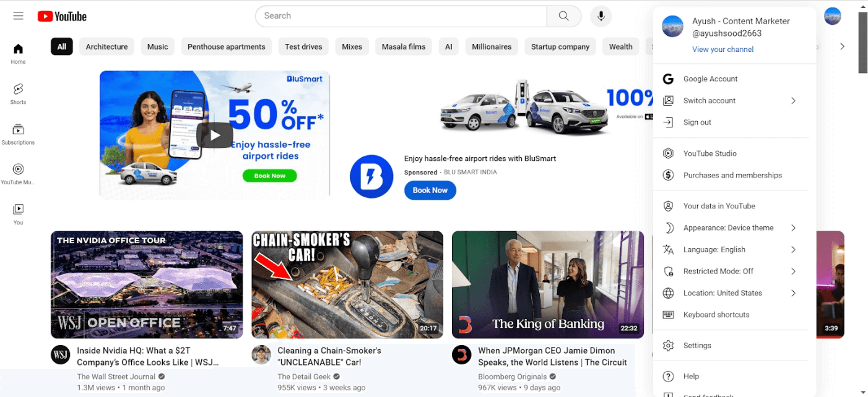
Task: Select the Penthouse apartments chip
Action: [x=227, y=46]
